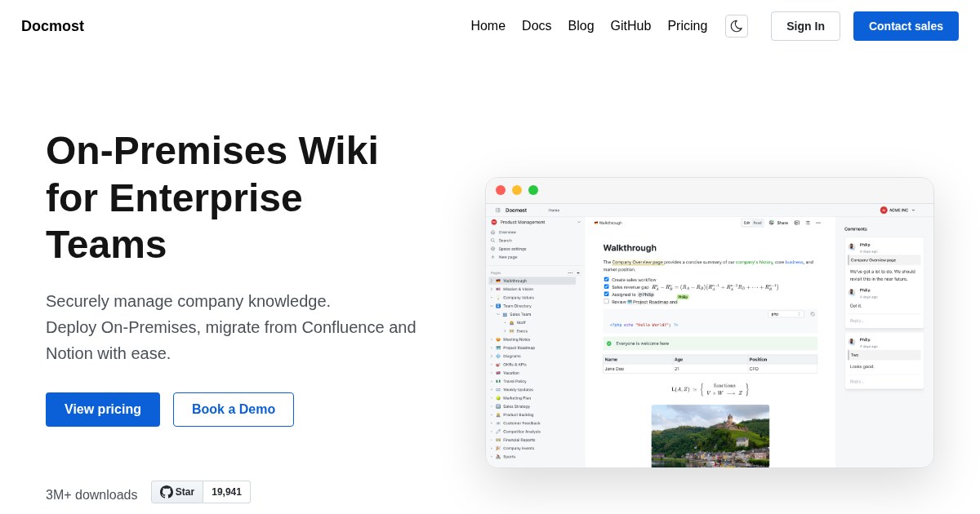This screenshot has width=980, height=514.
Task: Click the sidebar toggle icon beside Docmost
Action: [498, 210]
